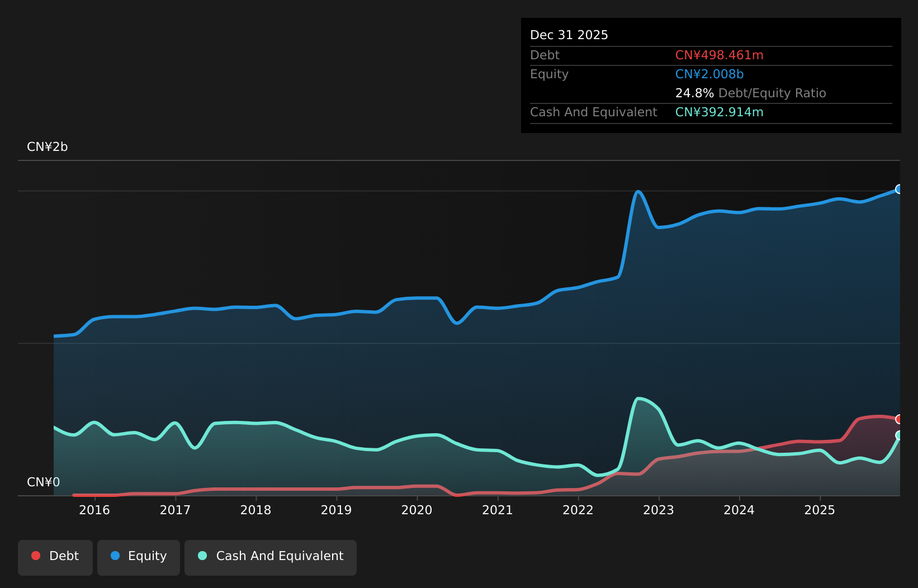Click the CN¥2b y-axis label
918x588 pixels.
click(x=48, y=147)
